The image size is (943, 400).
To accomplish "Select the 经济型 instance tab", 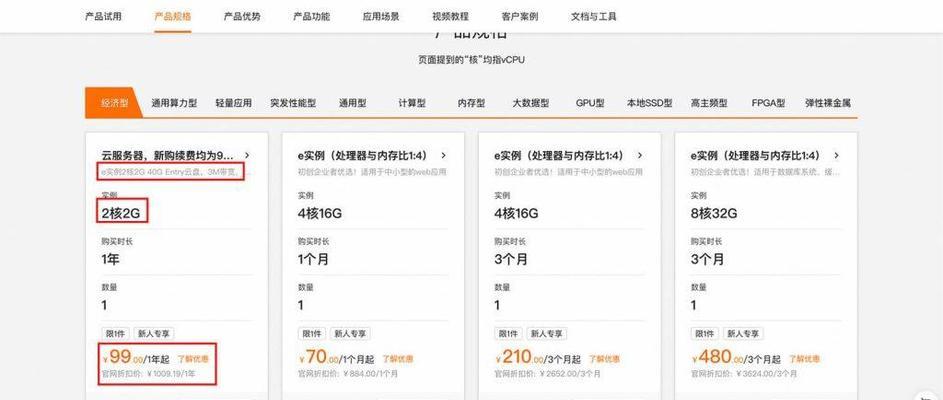I will (x=114, y=103).
